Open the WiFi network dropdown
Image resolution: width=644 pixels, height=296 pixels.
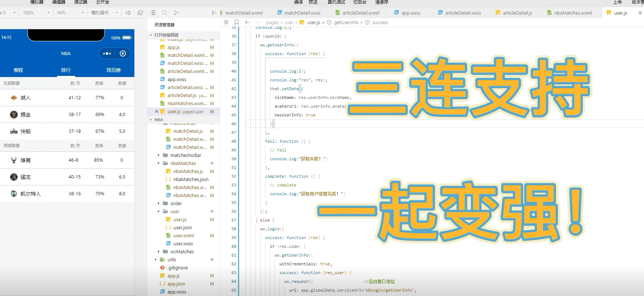click(70, 13)
